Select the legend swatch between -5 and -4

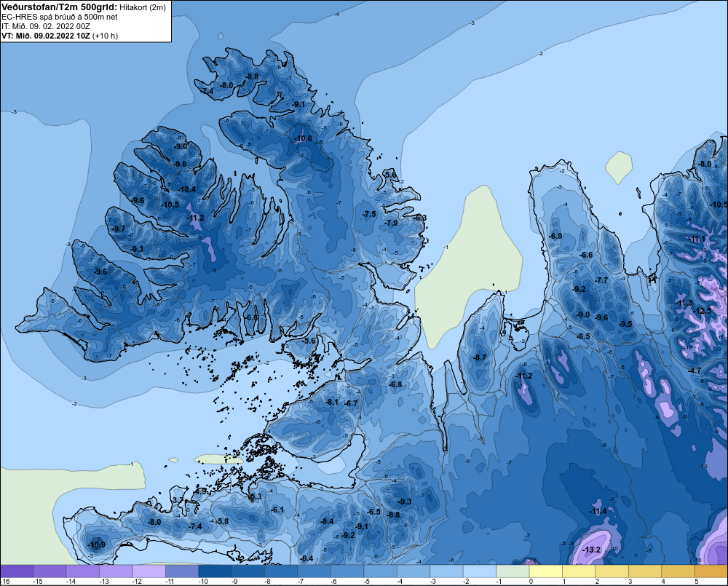[381, 571]
